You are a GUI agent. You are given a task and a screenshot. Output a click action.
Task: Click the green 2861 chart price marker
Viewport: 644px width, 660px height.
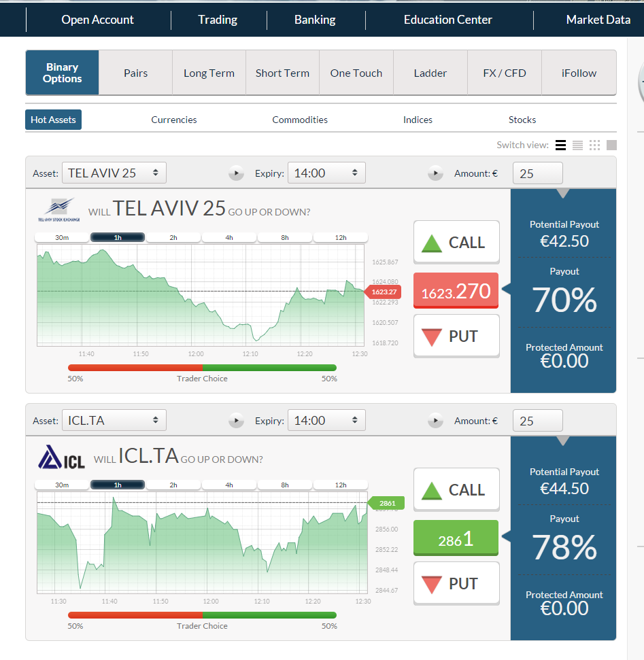click(x=386, y=503)
